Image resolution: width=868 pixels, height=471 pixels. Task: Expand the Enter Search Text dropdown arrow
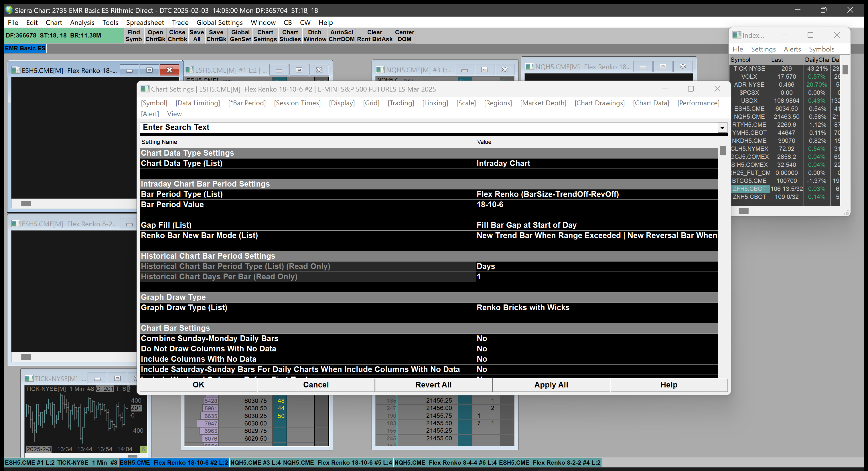[x=722, y=128]
